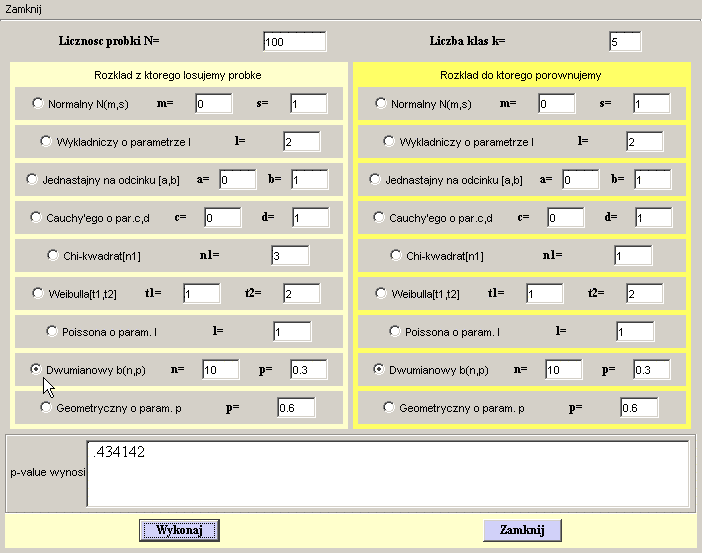Image resolution: width=702 pixels, height=553 pixels.
Task: Select Jednostajny distribution in yellow comparison panel
Action: (376, 180)
